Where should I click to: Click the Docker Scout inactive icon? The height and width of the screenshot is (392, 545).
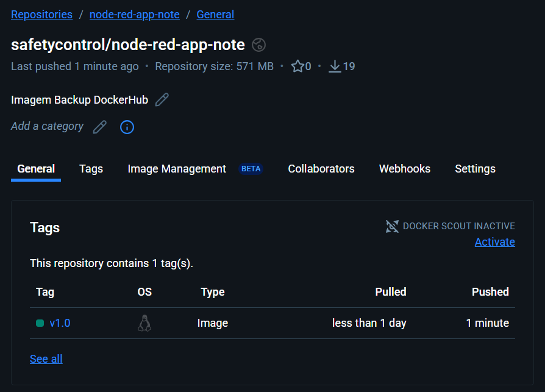[x=392, y=226]
